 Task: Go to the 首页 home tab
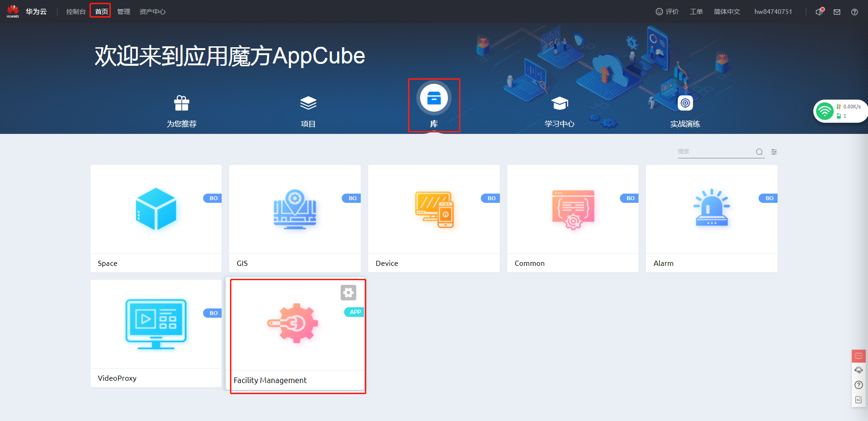101,12
